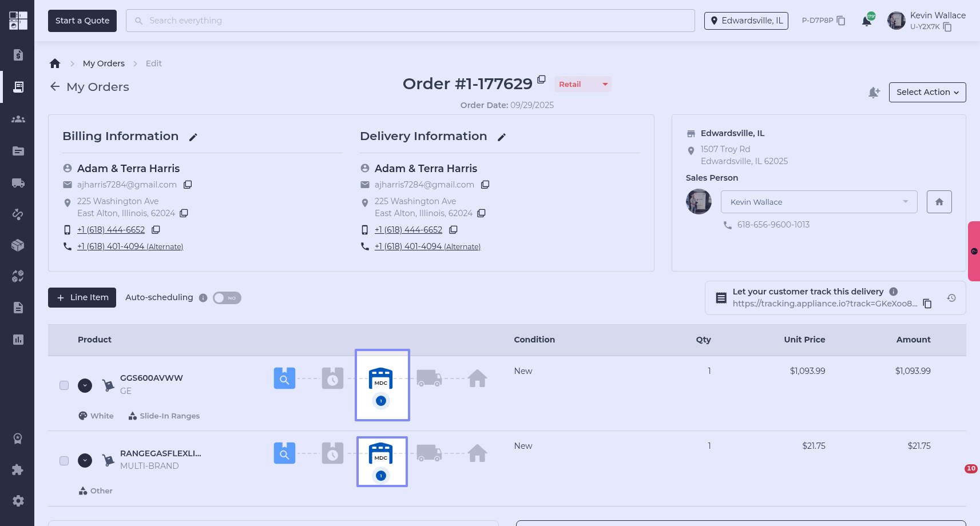This screenshot has width=980, height=526.
Task: Check the GGS600AVWW line item checkbox
Action: pyautogui.click(x=64, y=385)
